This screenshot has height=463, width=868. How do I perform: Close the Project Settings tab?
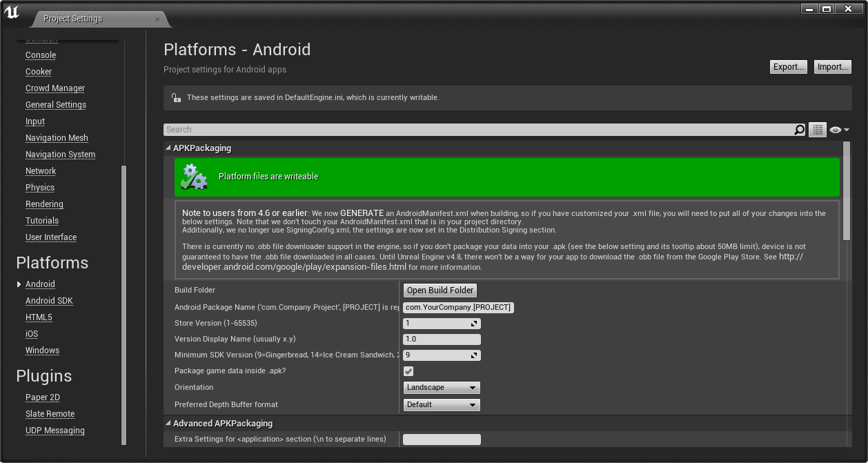click(x=157, y=19)
